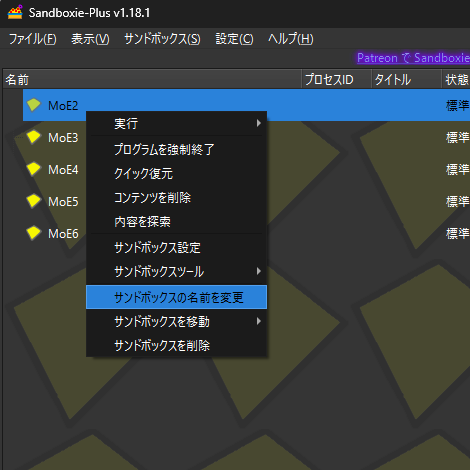Open サンドボックス設定 from the context menu
This screenshot has width=470, height=470.
(x=176, y=248)
